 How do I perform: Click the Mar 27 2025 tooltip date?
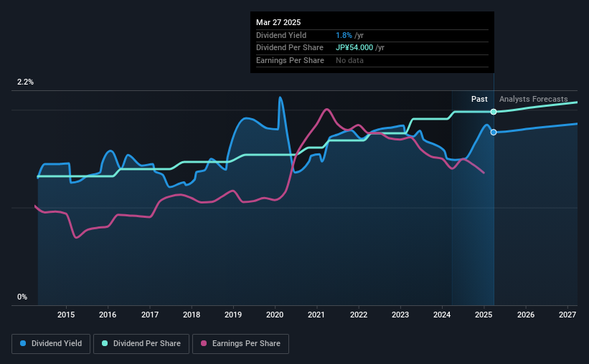278,22
